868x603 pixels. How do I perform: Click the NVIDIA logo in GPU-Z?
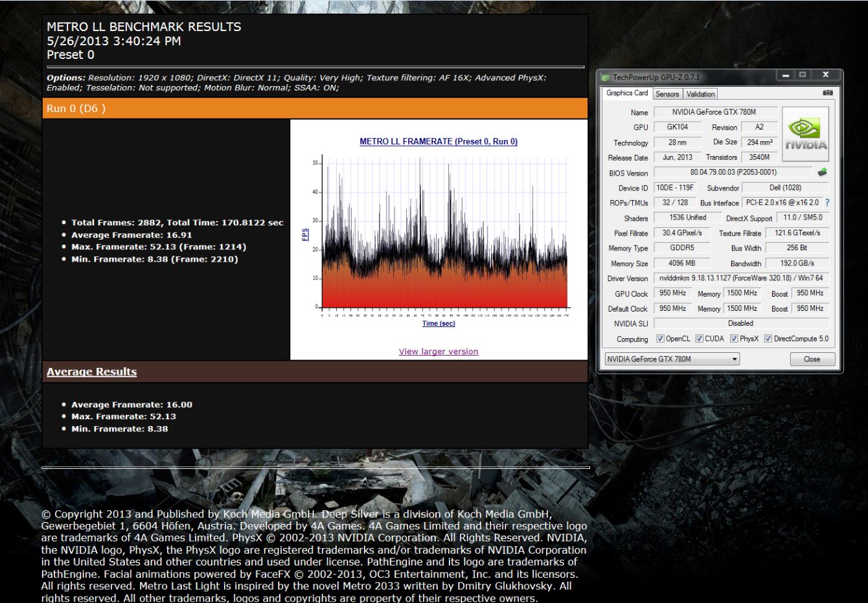pos(806,134)
